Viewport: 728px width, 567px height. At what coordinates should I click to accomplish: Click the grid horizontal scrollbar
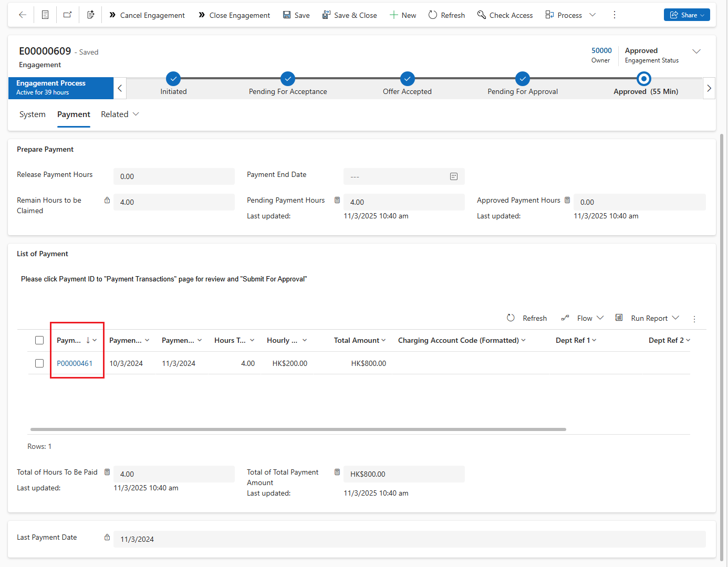point(298,429)
